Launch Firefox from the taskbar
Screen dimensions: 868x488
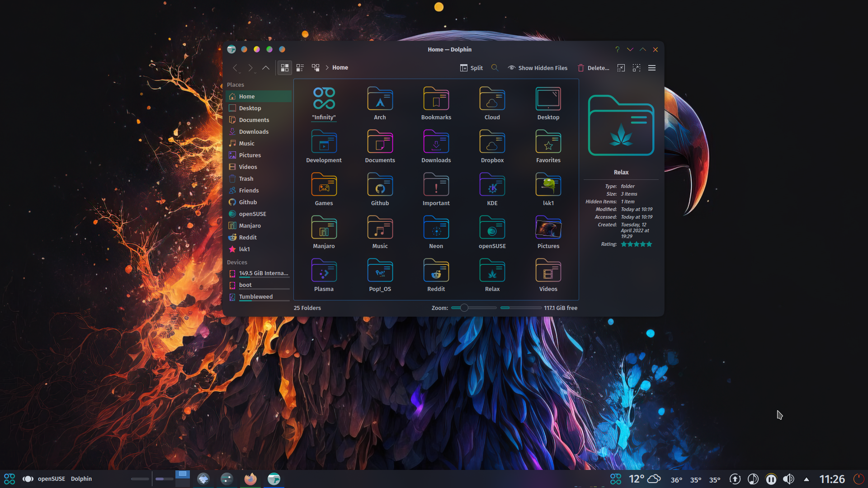pos(250,479)
